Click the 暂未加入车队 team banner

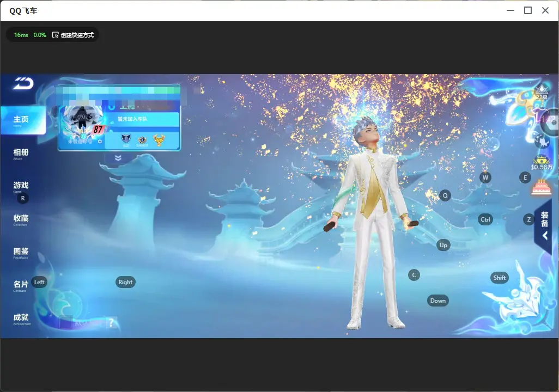pyautogui.click(x=143, y=119)
